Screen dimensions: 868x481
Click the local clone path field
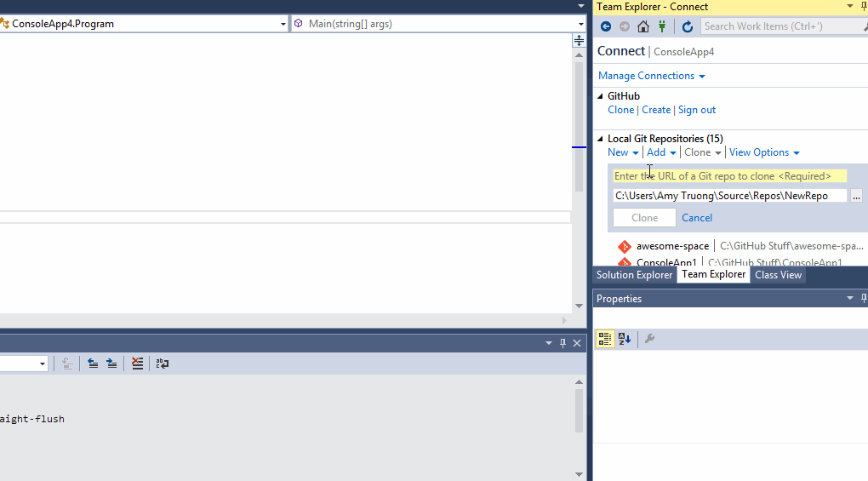coord(729,196)
